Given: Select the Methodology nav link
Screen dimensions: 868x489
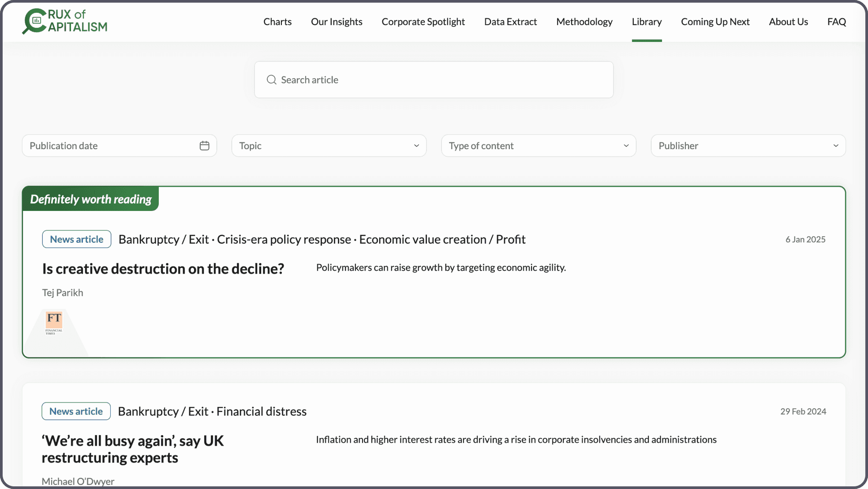Looking at the screenshot, I should [584, 22].
